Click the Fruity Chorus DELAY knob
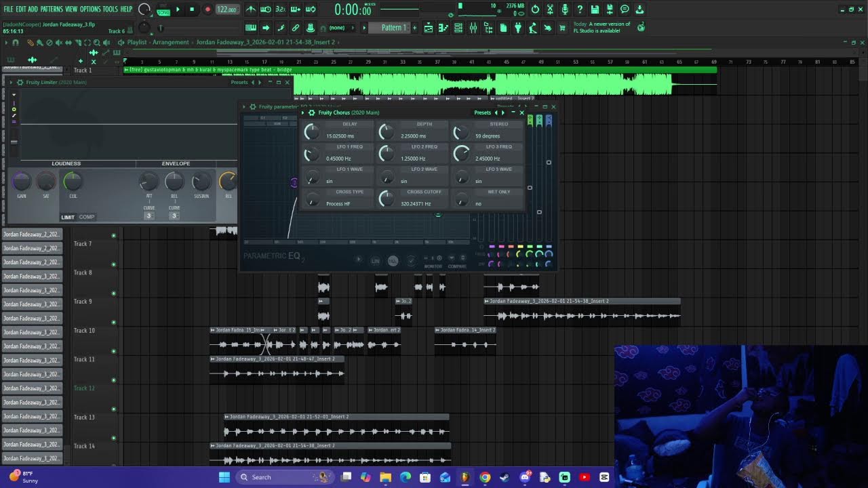868x488 pixels. point(311,131)
